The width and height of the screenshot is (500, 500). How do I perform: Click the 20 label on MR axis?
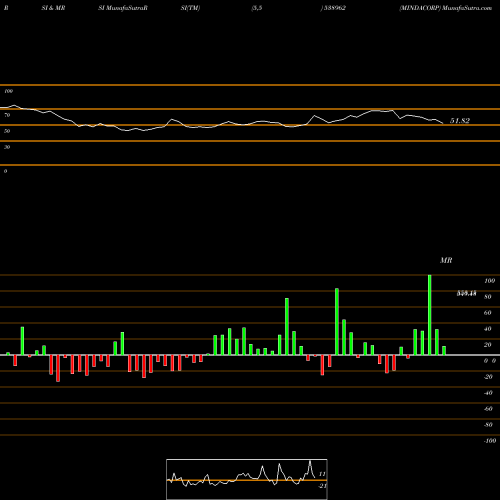coord(488,345)
